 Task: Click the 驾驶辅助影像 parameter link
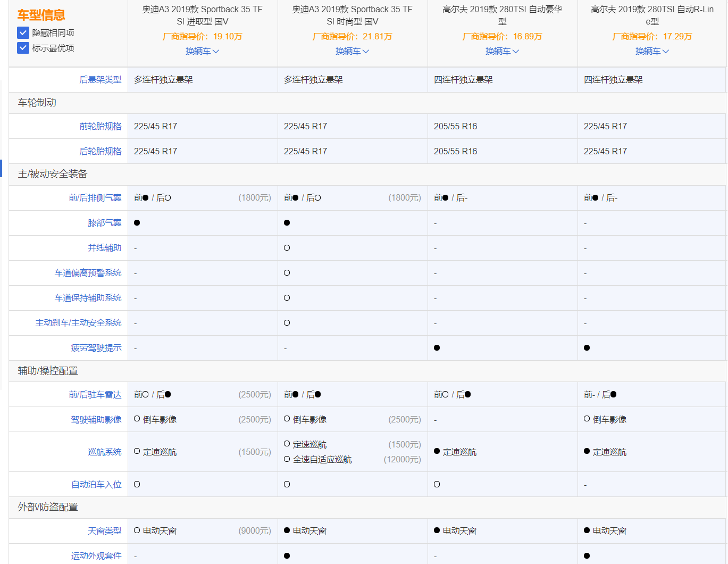96,420
